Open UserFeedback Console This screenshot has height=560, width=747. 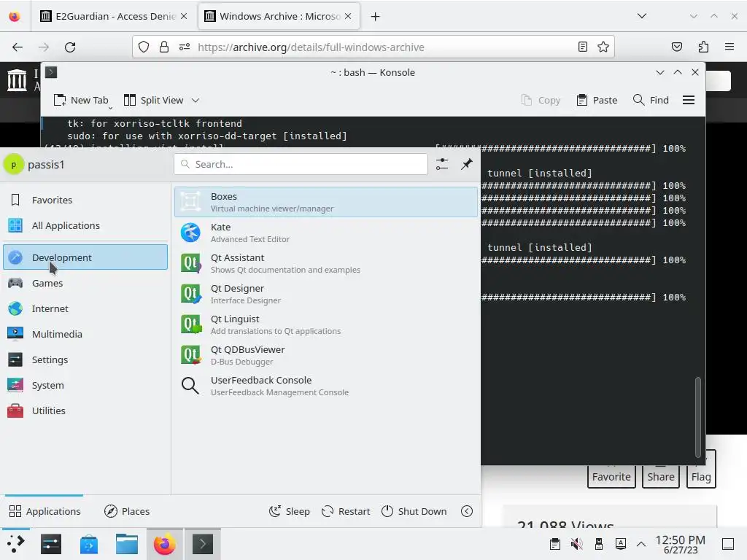click(326, 386)
